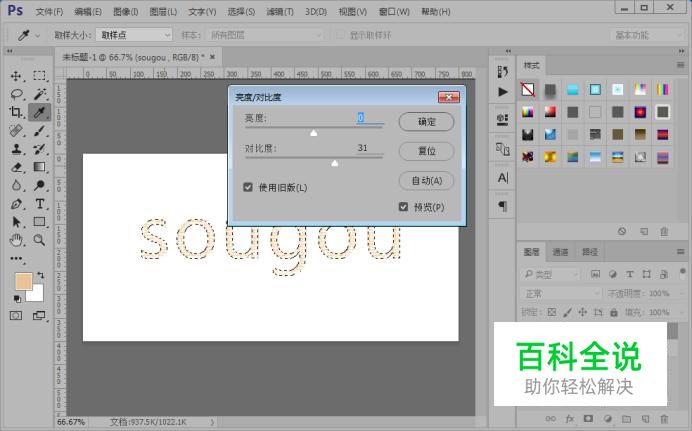The height and width of the screenshot is (431, 692).
Task: Toggle lock all padlock icon
Action: [x=614, y=312]
